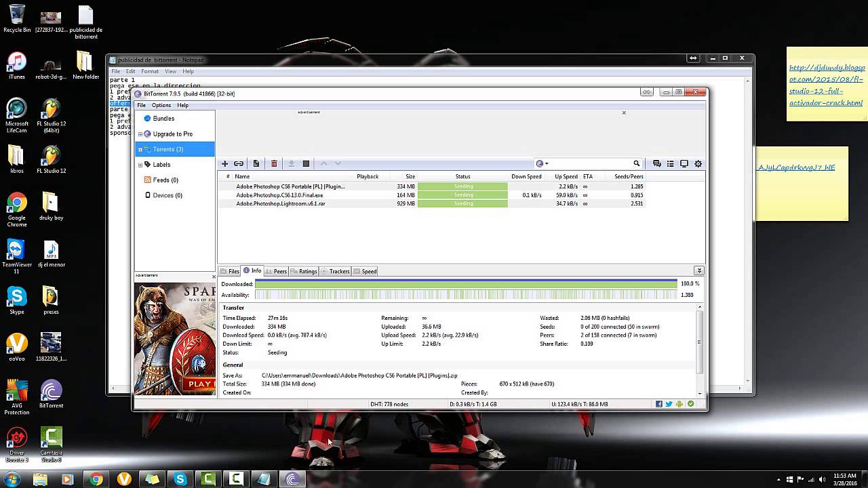Viewport: 868px width, 488px height.
Task: Click the Twitter icon in BitTorrent status bar
Action: [x=669, y=404]
